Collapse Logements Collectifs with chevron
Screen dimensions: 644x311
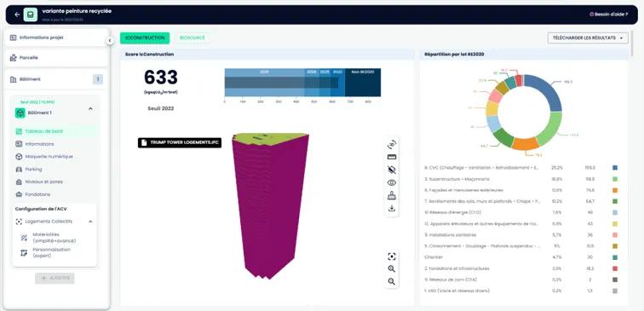point(90,222)
